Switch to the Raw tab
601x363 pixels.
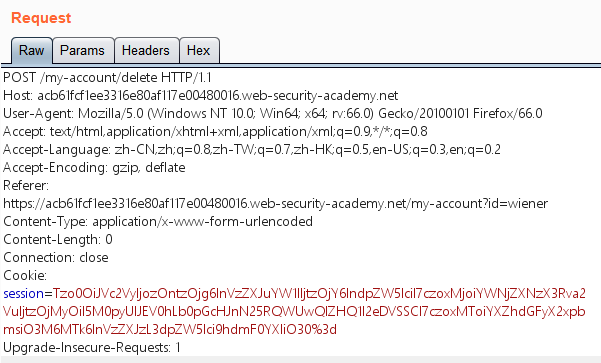(x=31, y=50)
